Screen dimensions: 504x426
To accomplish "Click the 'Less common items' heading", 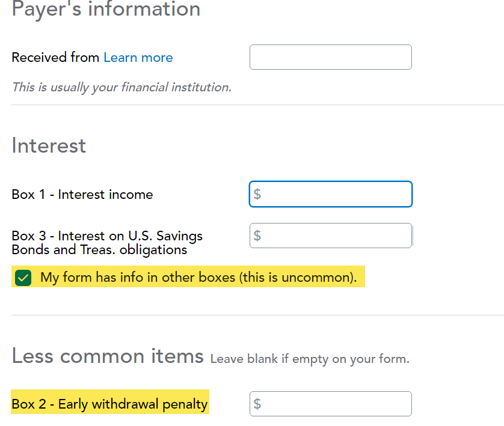I will (108, 356).
